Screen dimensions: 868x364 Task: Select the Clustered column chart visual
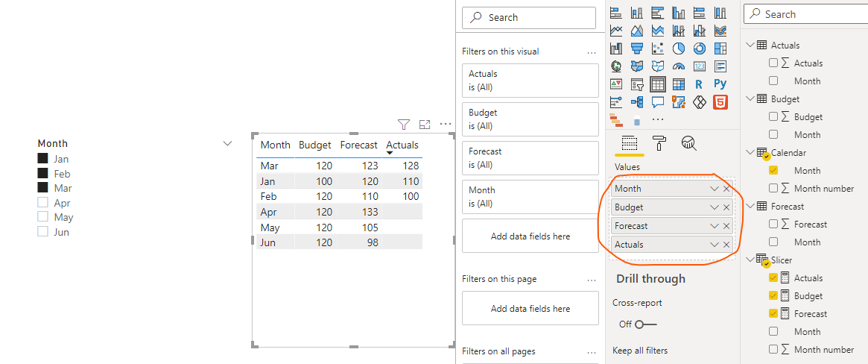pos(679,12)
